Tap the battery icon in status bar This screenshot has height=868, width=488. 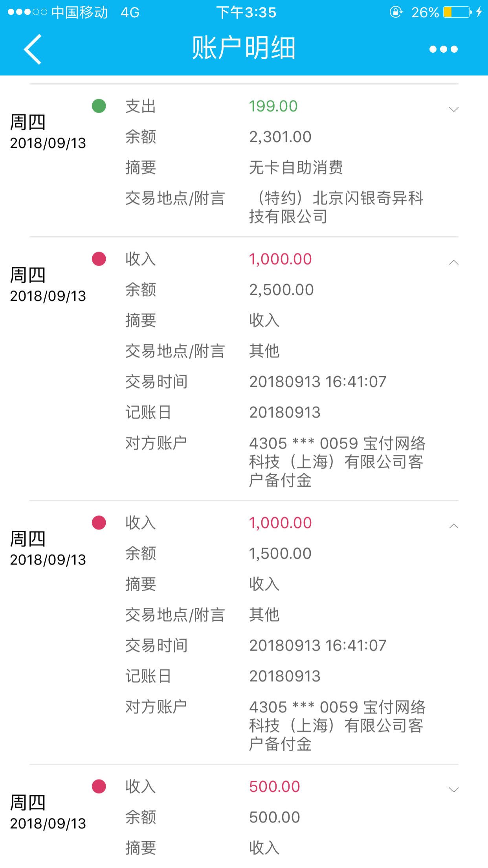[x=457, y=12]
